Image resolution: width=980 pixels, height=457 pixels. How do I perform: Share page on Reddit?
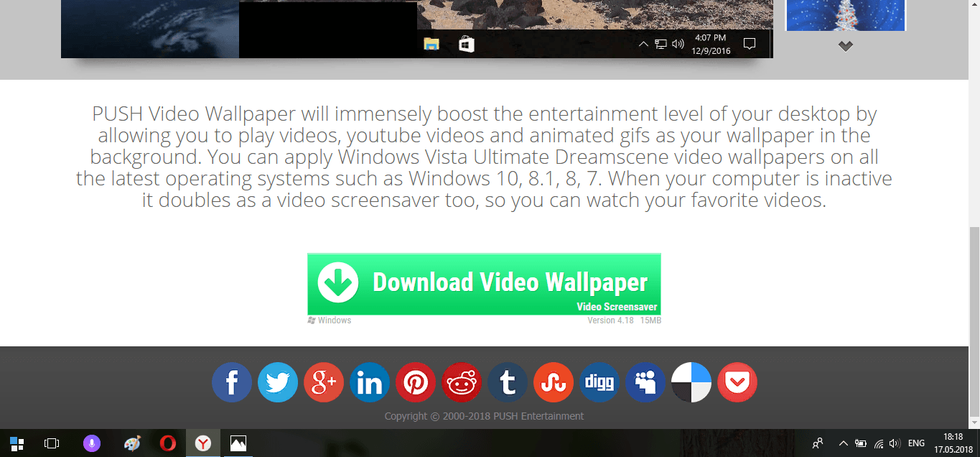(x=462, y=382)
